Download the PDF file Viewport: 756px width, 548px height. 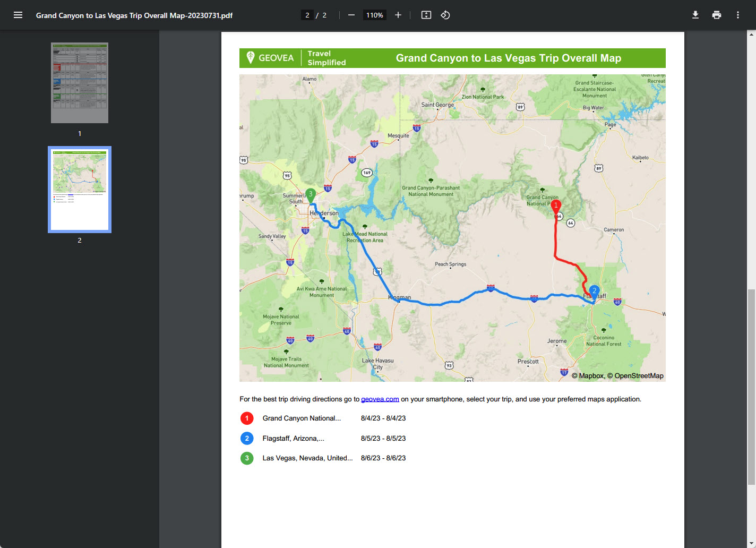[695, 14]
